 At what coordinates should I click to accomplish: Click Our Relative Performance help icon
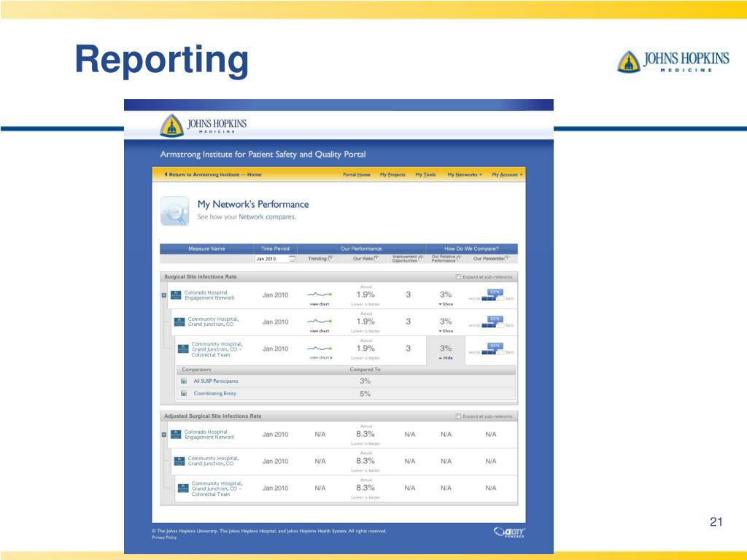(x=459, y=258)
